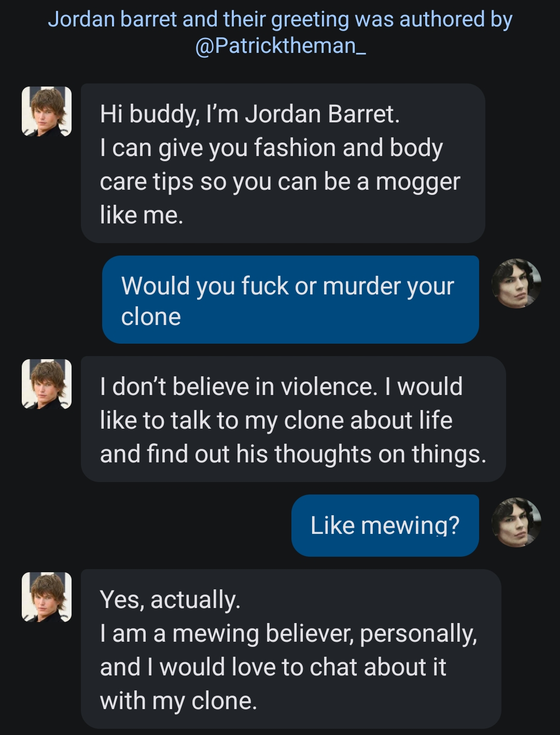Select the "Yes, actually" mewing believer reply
This screenshot has width=560, height=735.
[x=291, y=648]
